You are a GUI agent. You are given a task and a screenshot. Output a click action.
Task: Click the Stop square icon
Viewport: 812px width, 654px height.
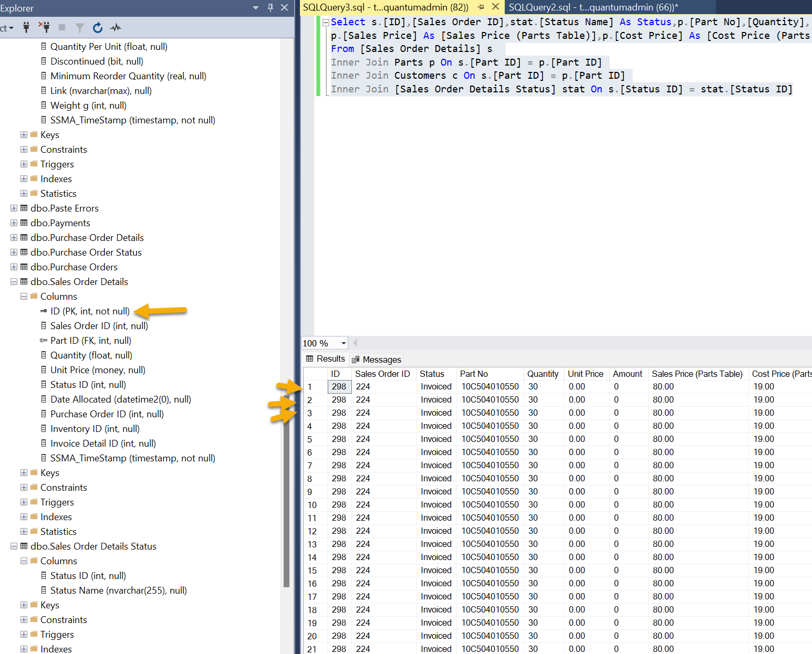62,28
